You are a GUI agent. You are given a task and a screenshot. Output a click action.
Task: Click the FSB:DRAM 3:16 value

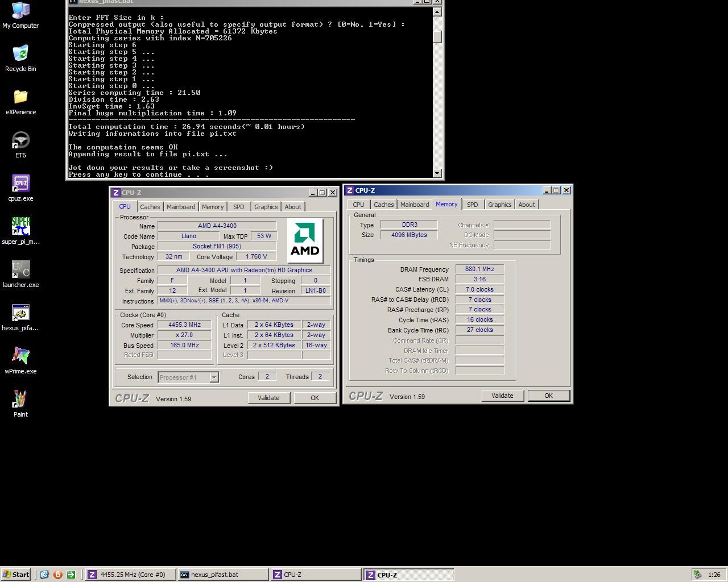(479, 279)
